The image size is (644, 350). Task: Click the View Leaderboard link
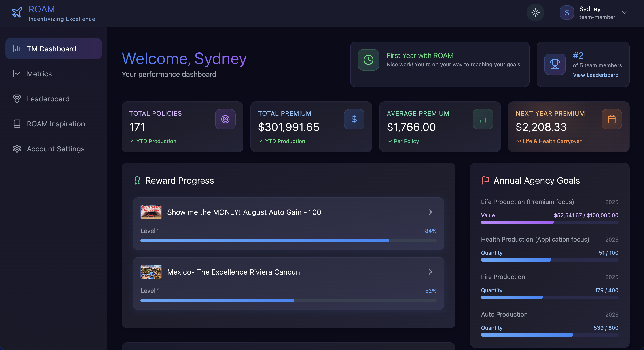point(595,75)
